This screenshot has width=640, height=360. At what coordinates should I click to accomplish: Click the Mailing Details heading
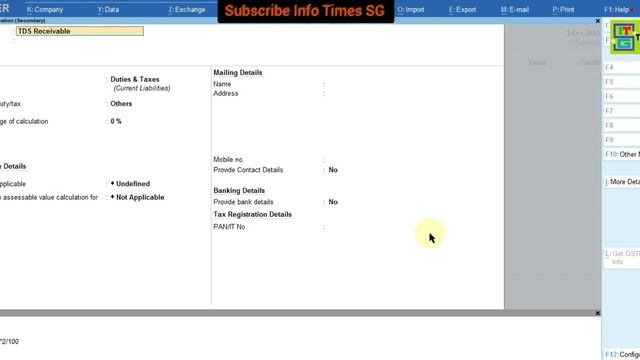pos(238,73)
